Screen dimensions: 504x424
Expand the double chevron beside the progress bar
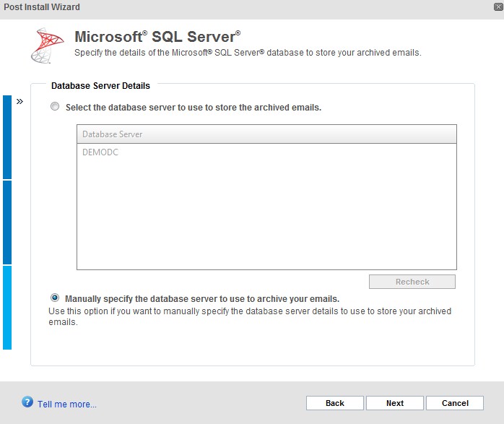tap(19, 102)
